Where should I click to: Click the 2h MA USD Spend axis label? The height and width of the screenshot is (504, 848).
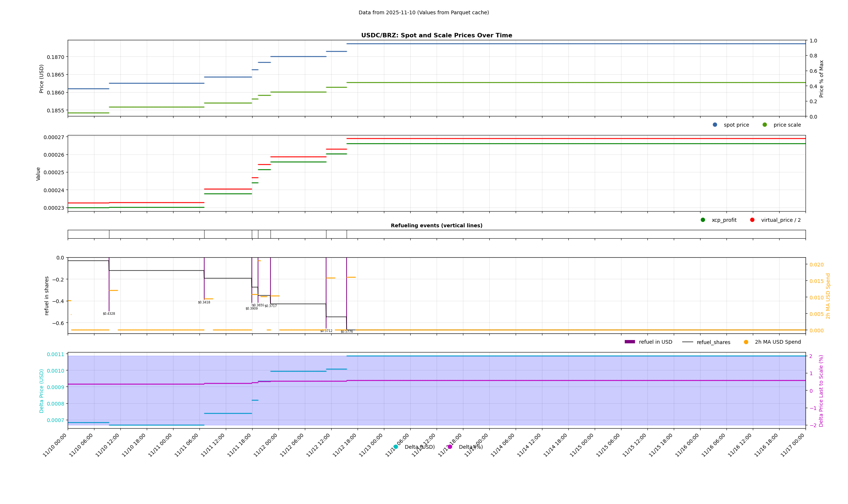tap(828, 296)
